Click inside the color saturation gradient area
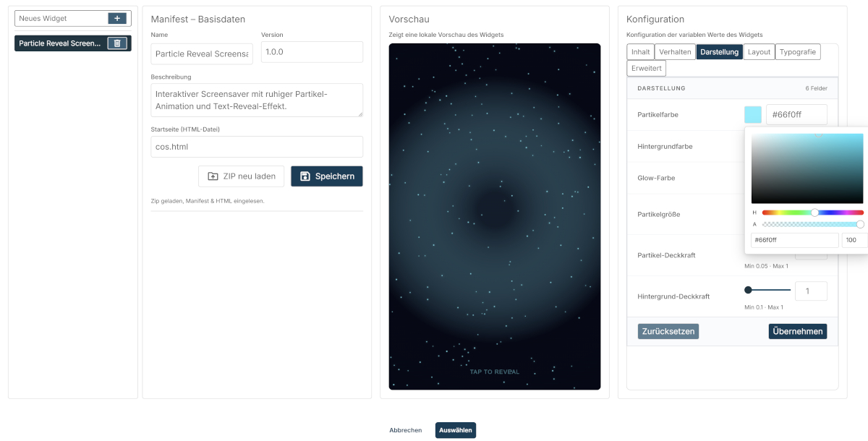This screenshot has width=868, height=441. pos(807,168)
